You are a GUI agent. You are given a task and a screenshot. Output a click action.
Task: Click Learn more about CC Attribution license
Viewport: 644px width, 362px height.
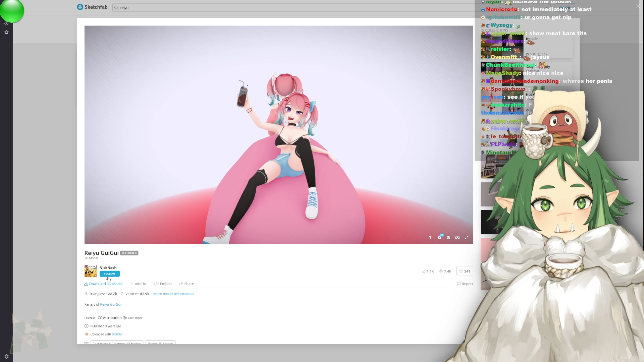(134, 318)
